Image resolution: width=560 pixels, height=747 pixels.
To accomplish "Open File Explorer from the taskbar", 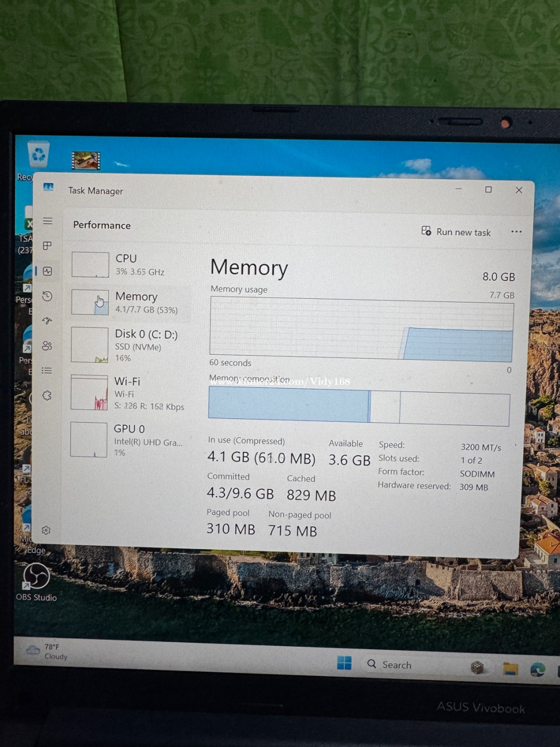I will (x=510, y=669).
